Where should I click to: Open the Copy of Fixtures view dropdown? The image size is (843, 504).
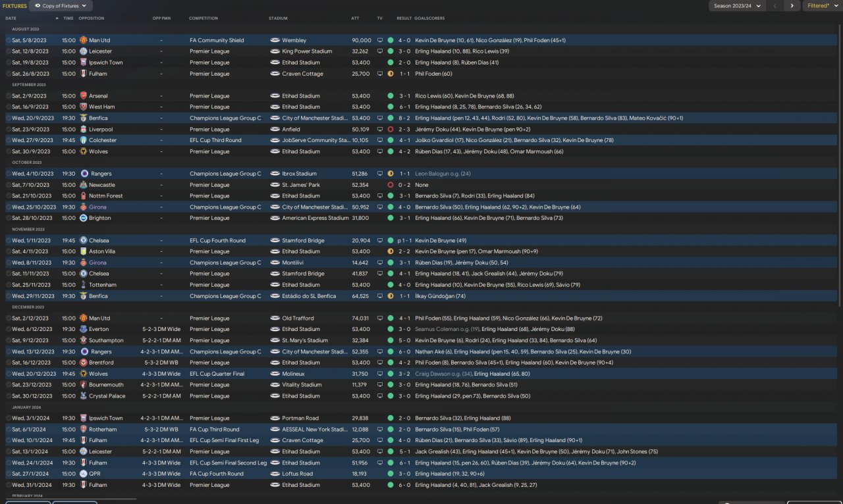61,6
